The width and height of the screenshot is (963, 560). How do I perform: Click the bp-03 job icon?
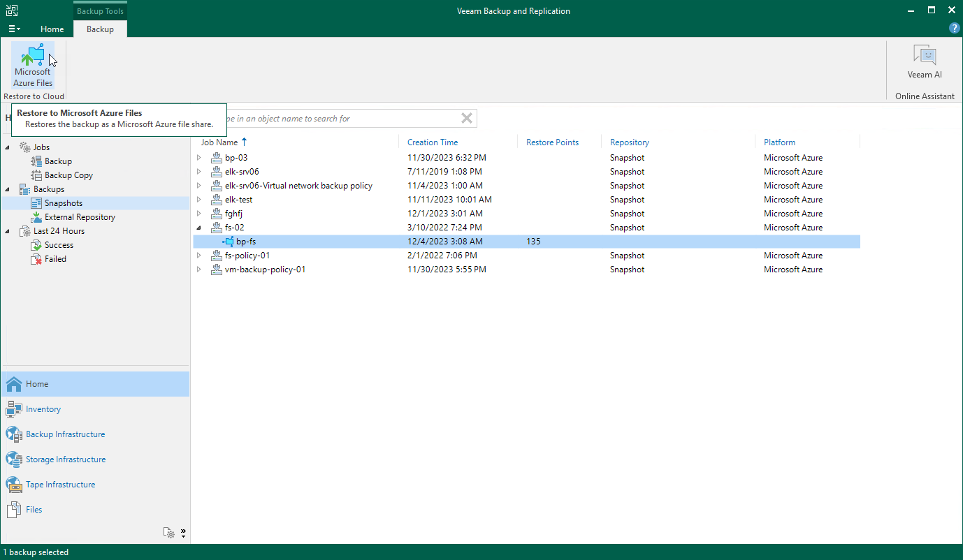[x=217, y=158]
